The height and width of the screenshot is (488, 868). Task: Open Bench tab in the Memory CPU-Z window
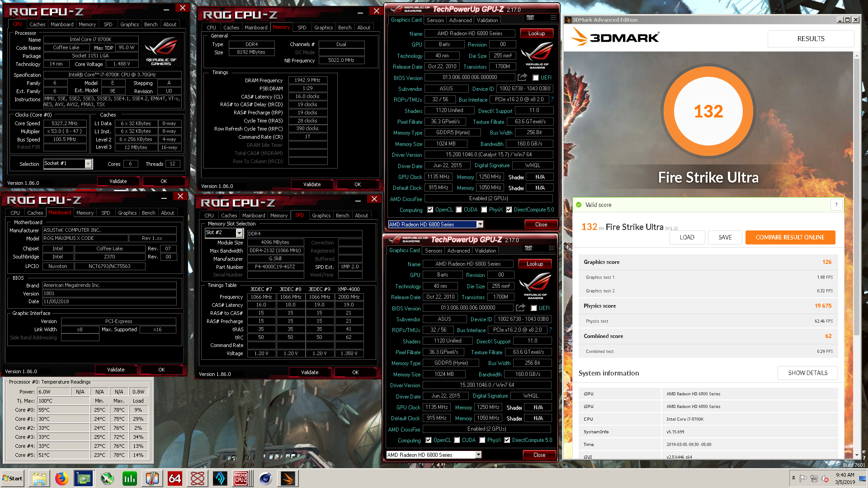coord(345,28)
